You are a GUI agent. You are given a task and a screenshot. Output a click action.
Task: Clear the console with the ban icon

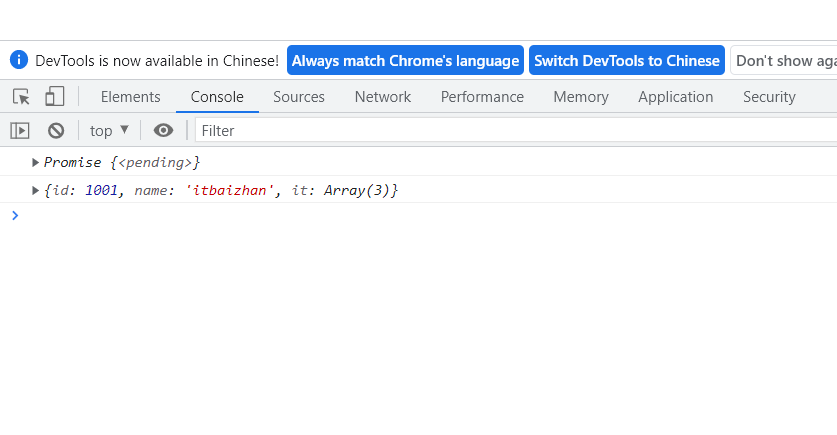(x=56, y=131)
